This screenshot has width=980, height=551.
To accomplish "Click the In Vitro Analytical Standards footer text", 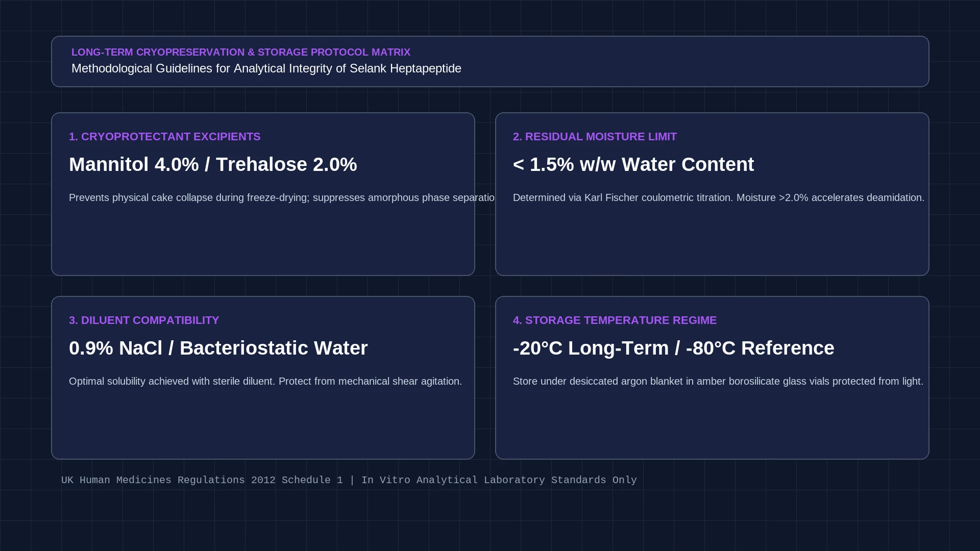I will point(499,480).
